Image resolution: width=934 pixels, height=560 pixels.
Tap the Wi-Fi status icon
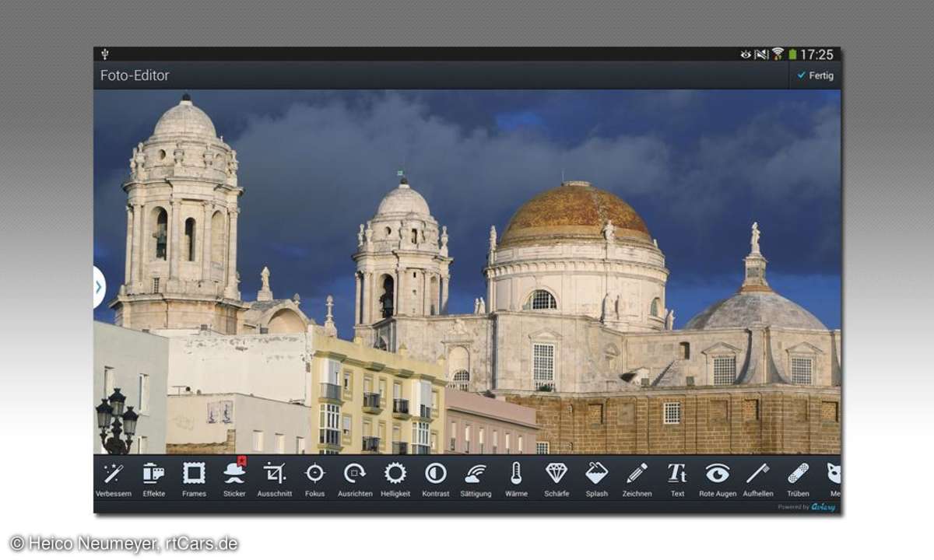pos(778,54)
